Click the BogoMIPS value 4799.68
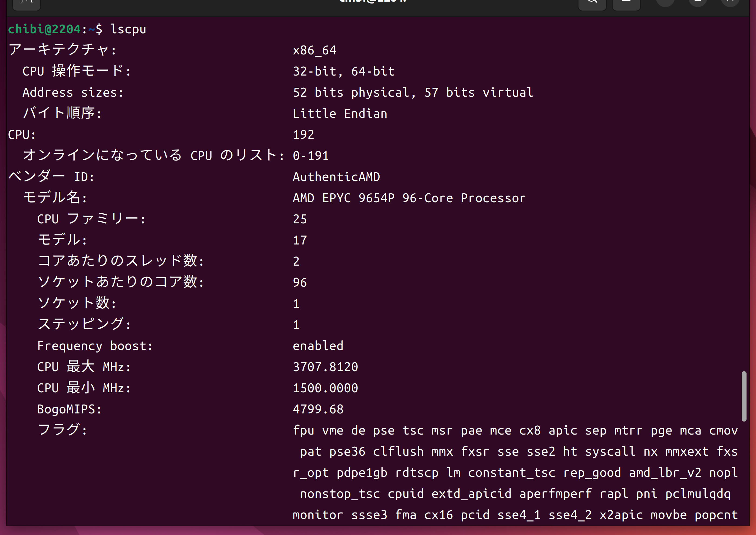This screenshot has width=756, height=535. click(318, 409)
